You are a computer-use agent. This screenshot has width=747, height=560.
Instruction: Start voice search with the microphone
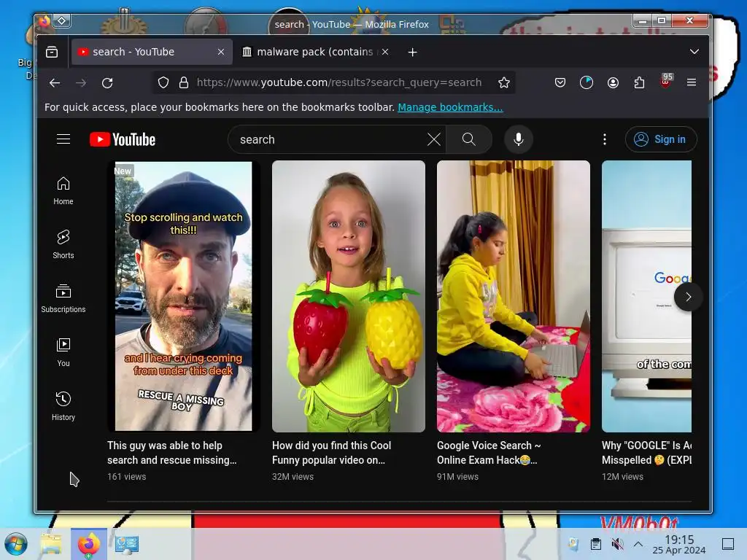[519, 139]
